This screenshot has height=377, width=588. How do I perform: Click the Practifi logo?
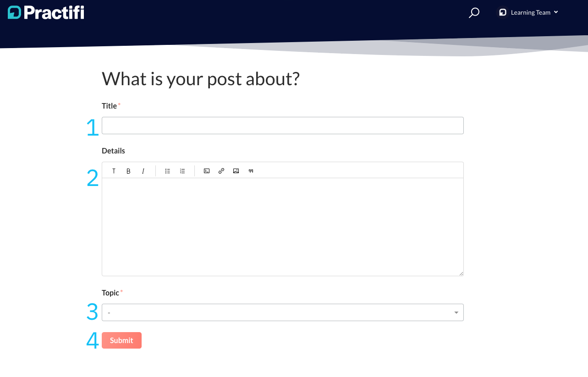click(46, 12)
